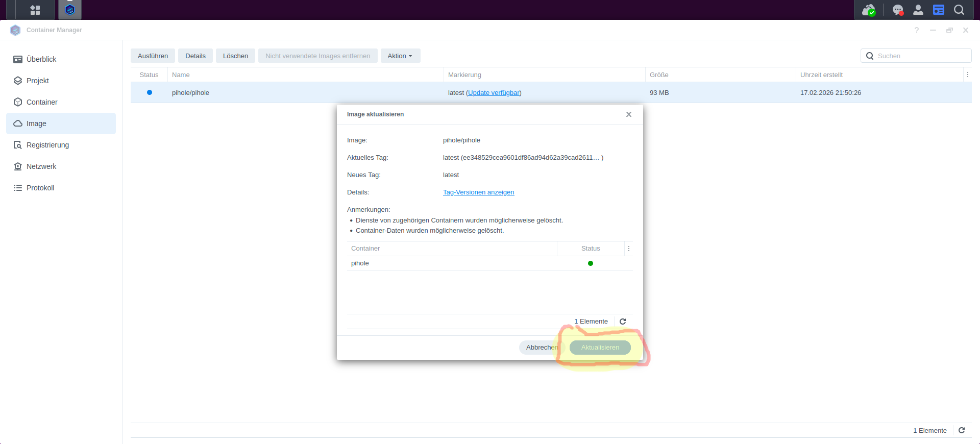Image resolution: width=980 pixels, height=444 pixels.
Task: Open the DSM main menu grid icon
Action: click(x=35, y=10)
